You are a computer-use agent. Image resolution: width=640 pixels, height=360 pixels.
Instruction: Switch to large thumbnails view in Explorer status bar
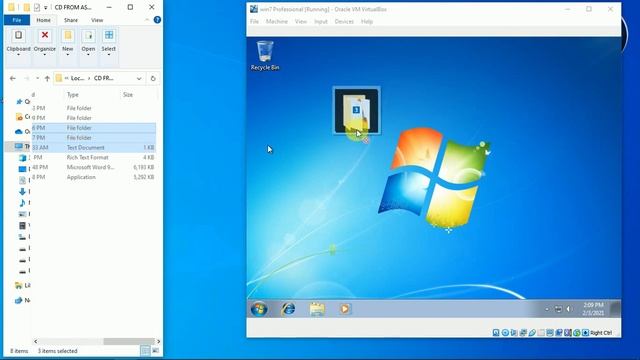pyautogui.click(x=156, y=351)
